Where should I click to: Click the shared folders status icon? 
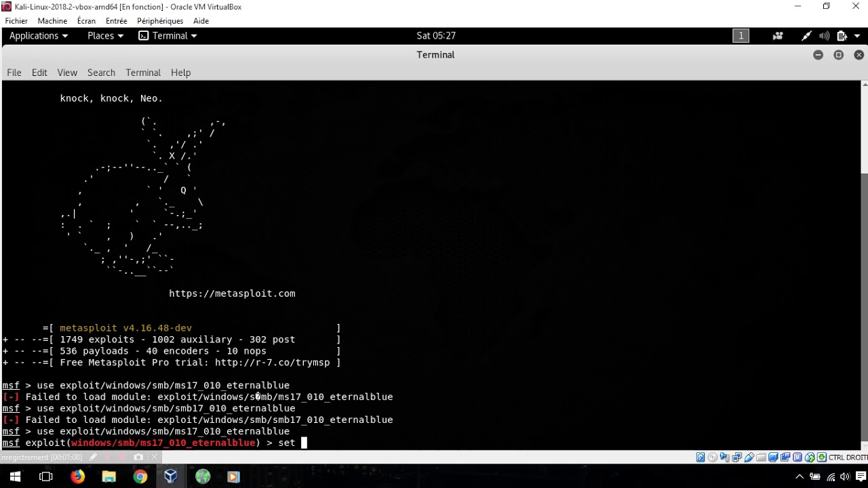[x=761, y=457]
